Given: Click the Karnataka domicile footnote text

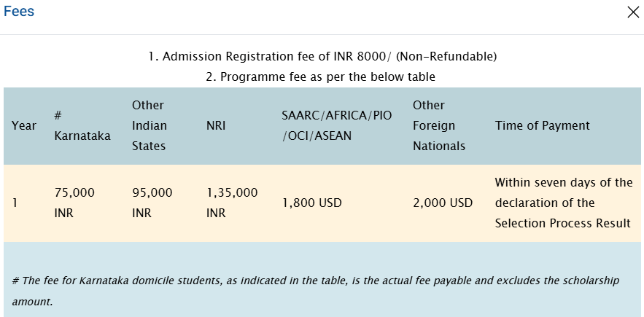Looking at the screenshot, I should (x=315, y=281).
